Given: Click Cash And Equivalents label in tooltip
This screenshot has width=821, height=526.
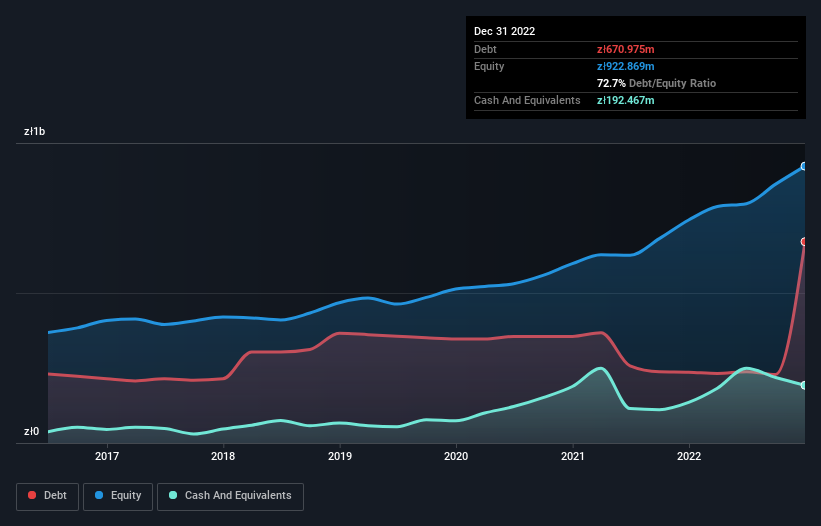Looking at the screenshot, I should point(527,100).
